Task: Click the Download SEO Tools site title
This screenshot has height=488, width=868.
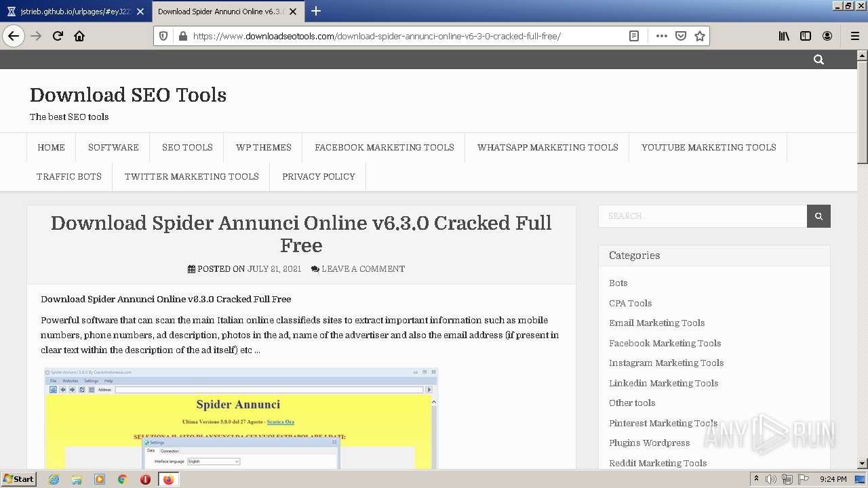Action: pyautogui.click(x=128, y=95)
